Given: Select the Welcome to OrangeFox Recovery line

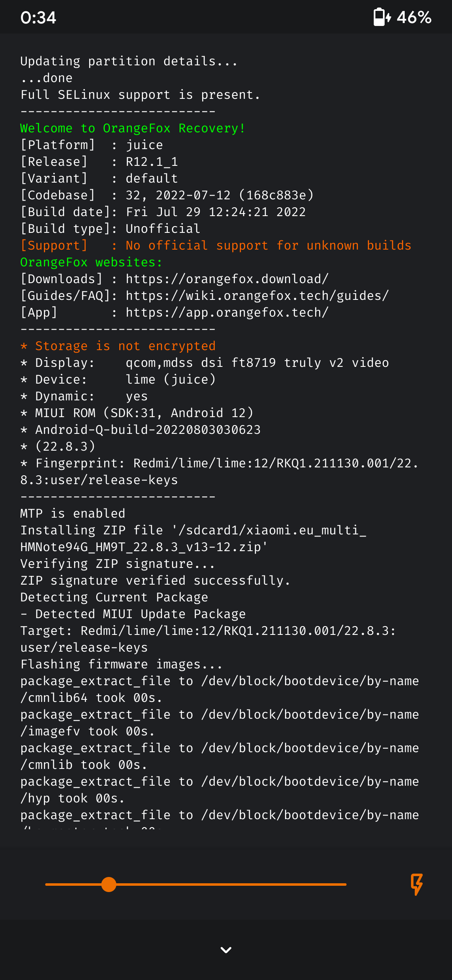Looking at the screenshot, I should click(133, 128).
